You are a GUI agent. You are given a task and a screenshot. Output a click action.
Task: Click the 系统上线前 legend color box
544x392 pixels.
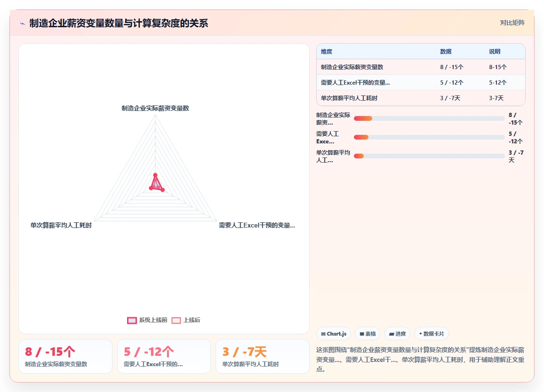[x=132, y=320]
